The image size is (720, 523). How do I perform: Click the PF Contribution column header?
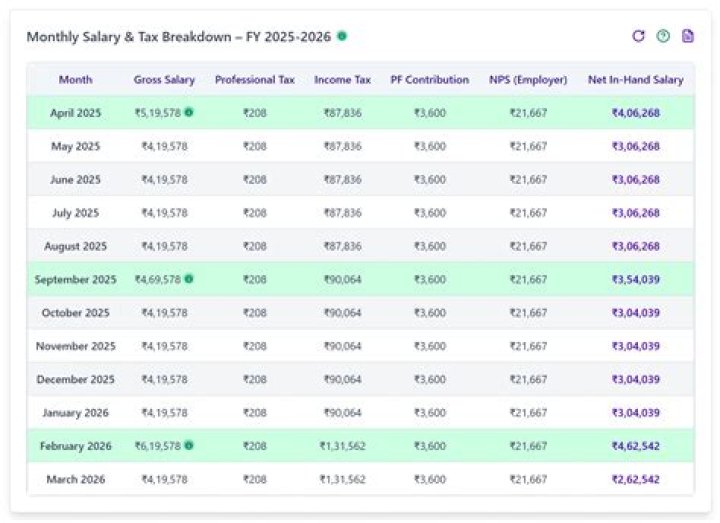pyautogui.click(x=430, y=80)
